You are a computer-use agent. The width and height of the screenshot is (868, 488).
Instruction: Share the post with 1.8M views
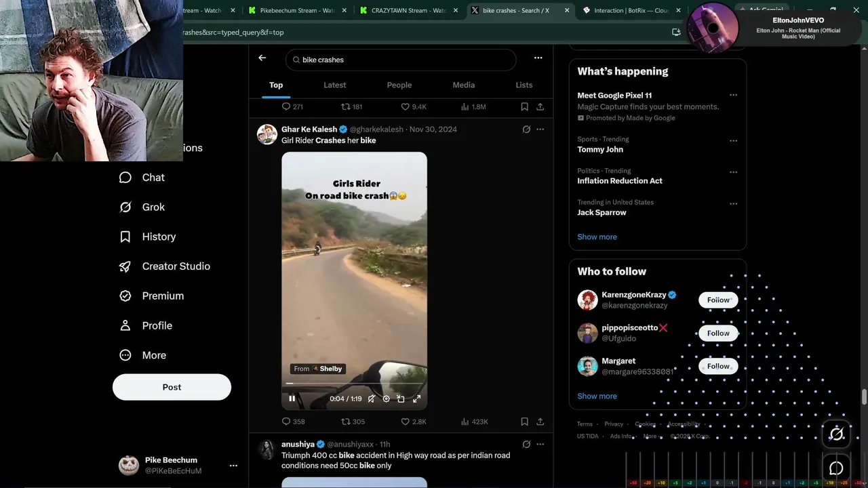tap(540, 106)
